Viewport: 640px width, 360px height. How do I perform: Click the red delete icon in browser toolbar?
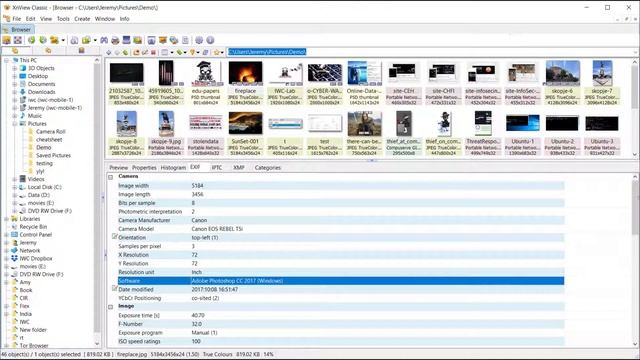coord(154,52)
